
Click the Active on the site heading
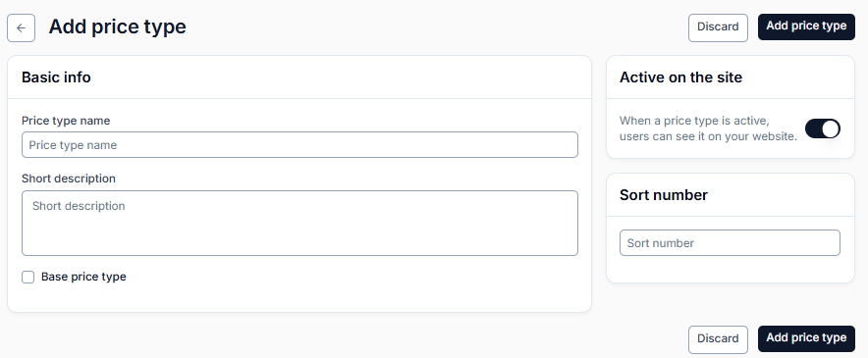click(x=680, y=77)
